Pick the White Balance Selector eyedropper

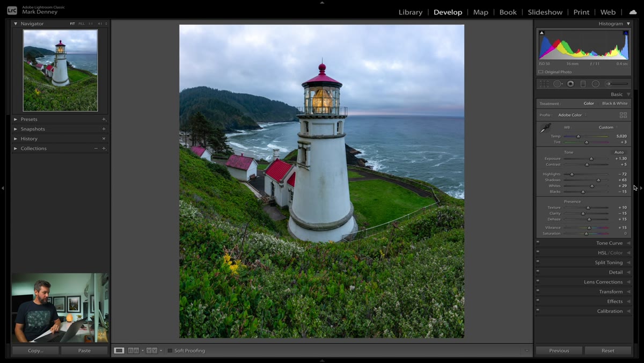point(545,128)
